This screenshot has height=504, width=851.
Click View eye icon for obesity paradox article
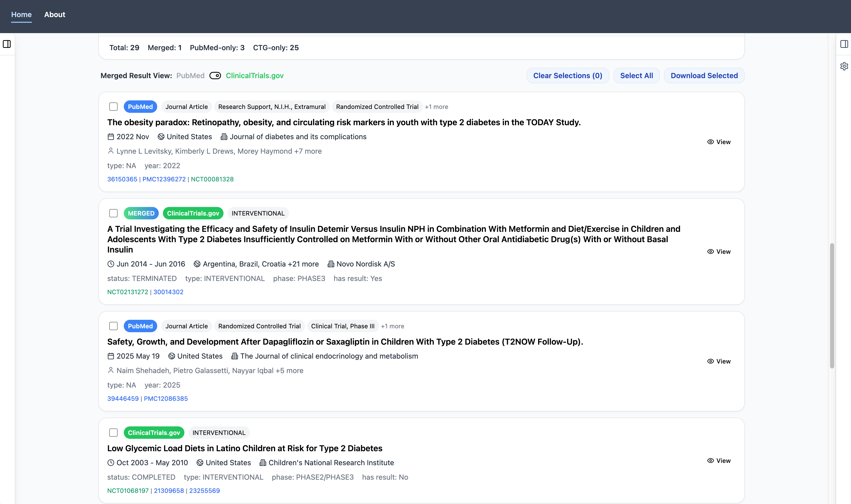point(710,142)
